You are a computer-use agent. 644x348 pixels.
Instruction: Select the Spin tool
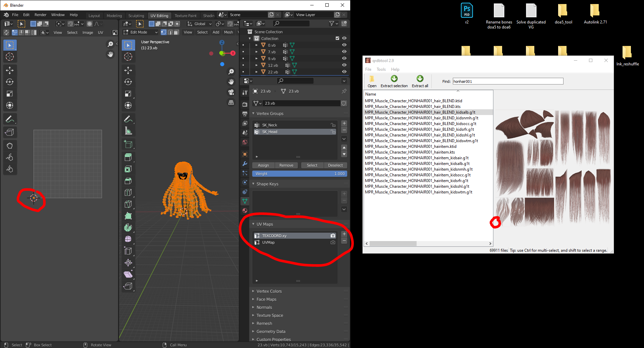pos(128,228)
